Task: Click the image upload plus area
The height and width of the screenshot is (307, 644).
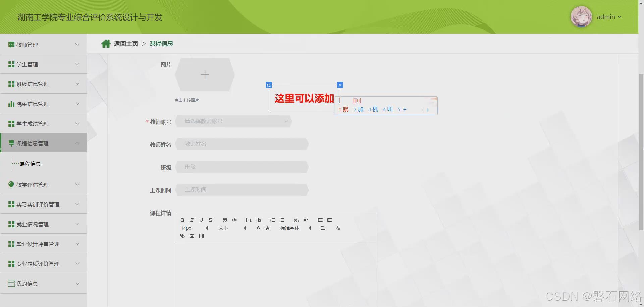Action: [x=205, y=74]
